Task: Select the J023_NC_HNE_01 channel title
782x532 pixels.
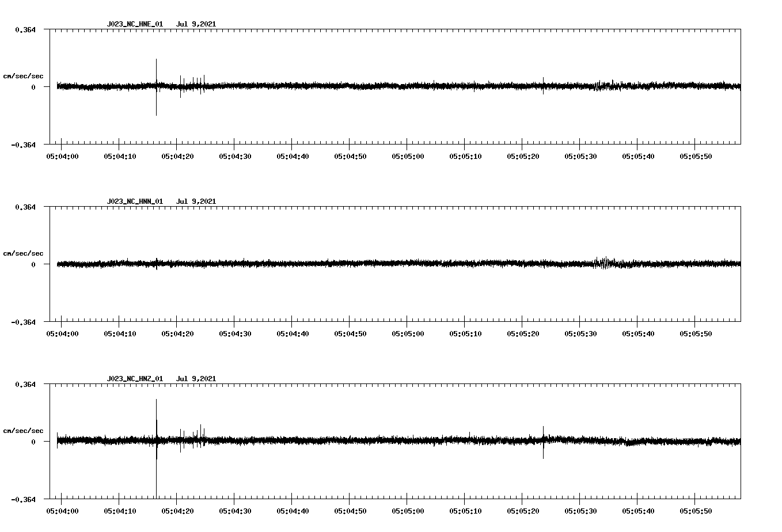Action: [x=135, y=24]
